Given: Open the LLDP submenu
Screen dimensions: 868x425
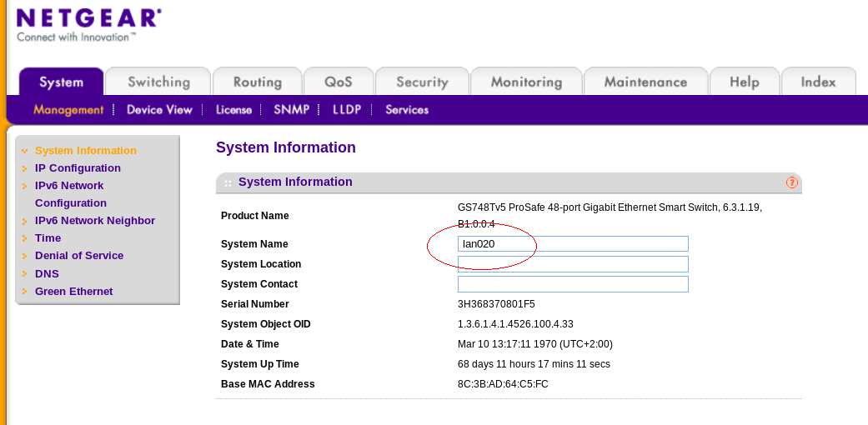Looking at the screenshot, I should click(x=347, y=109).
